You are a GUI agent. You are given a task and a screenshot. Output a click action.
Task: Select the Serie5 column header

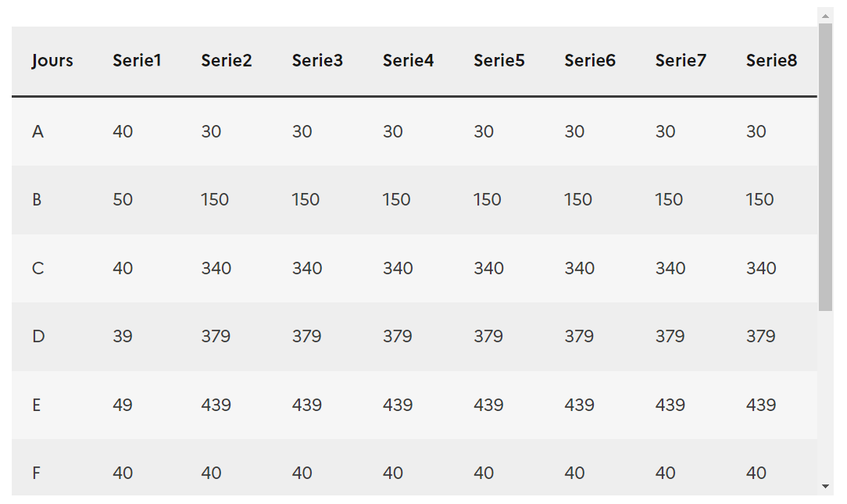point(499,60)
